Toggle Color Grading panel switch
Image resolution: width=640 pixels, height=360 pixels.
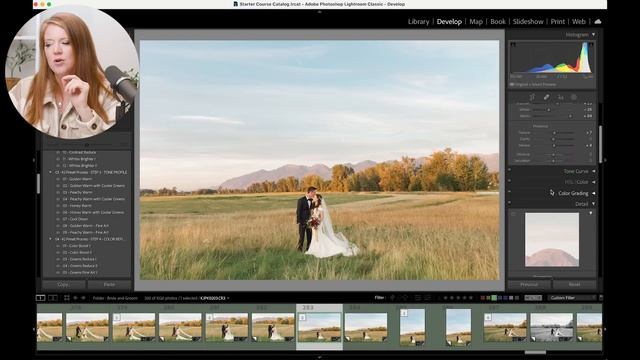click(x=510, y=192)
